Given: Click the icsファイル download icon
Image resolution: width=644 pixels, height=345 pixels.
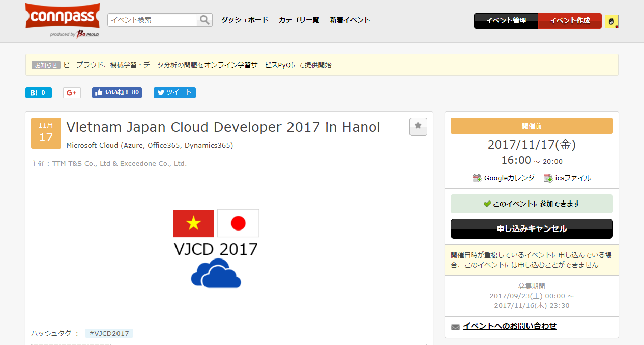Looking at the screenshot, I should point(548,178).
